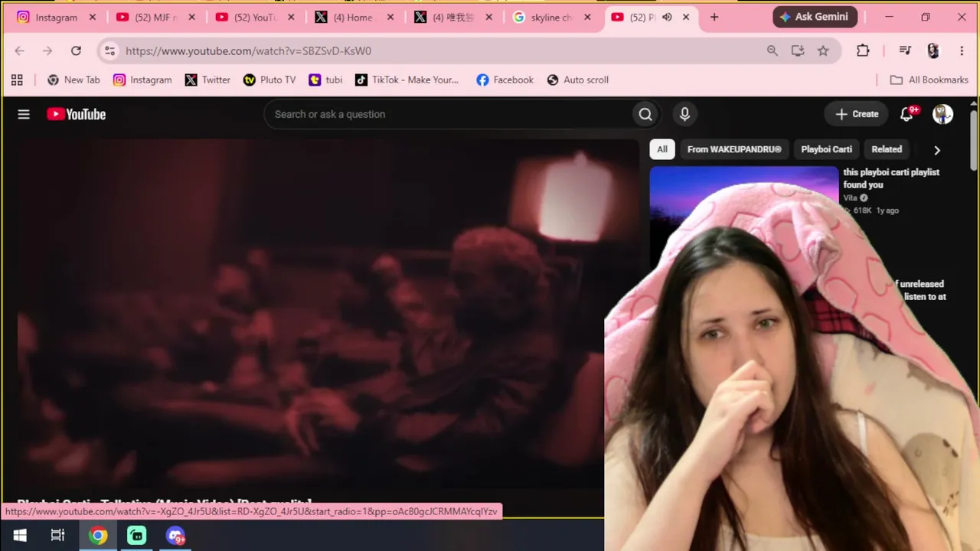This screenshot has width=980, height=551.
Task: Filter by the Related chip
Action: pyautogui.click(x=887, y=149)
